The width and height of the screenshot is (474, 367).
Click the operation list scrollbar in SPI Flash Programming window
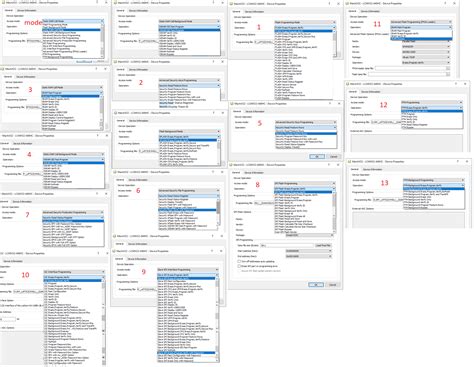334,212
